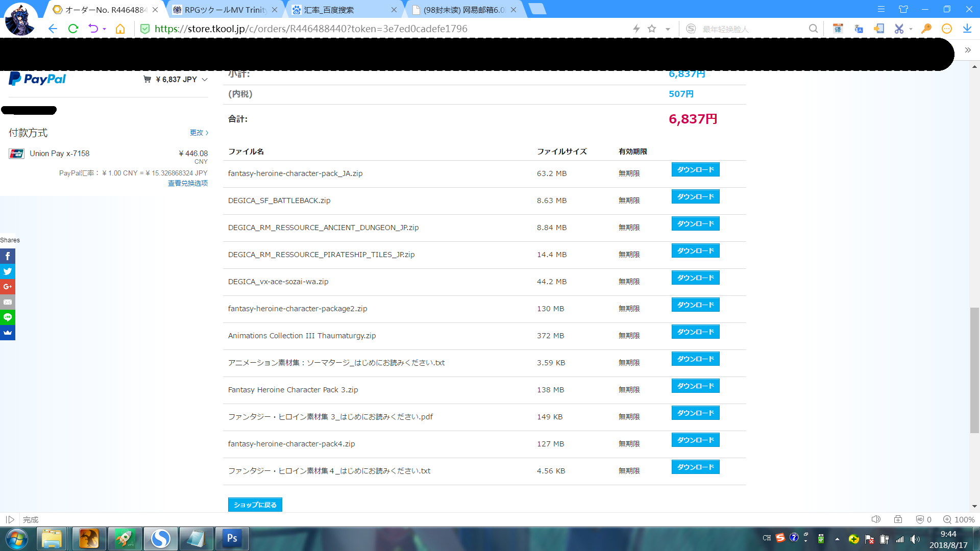Download DEGICA_SF_BATTLEBACK.zip

coord(695,197)
